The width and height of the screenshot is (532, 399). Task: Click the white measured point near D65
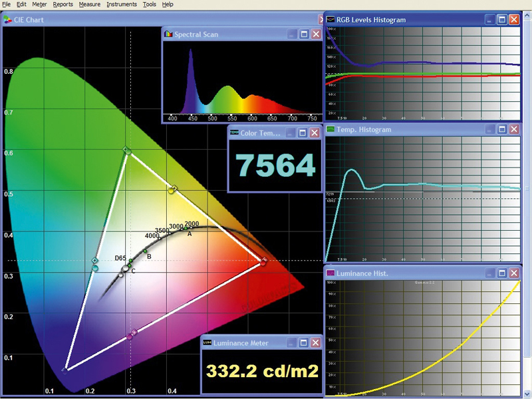click(x=125, y=269)
